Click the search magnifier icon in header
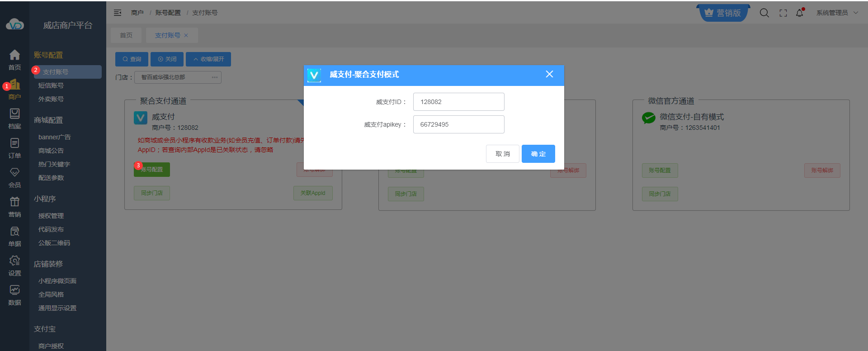 point(764,13)
